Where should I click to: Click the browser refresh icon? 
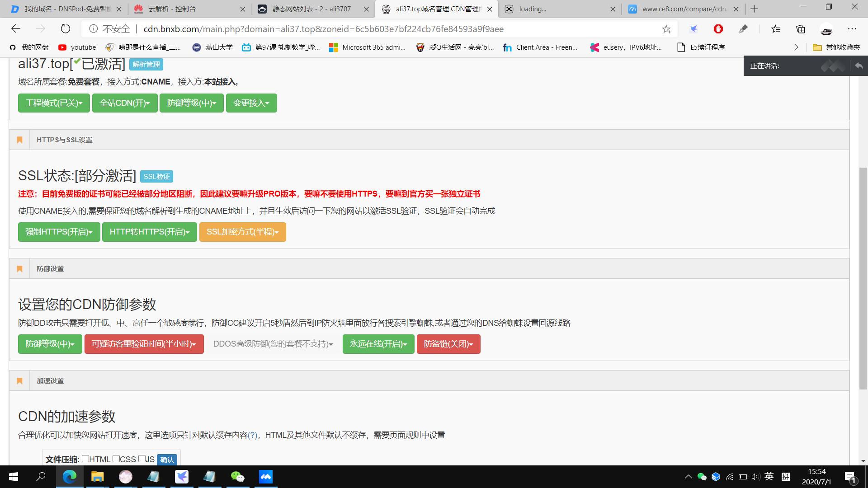pyautogui.click(x=66, y=29)
